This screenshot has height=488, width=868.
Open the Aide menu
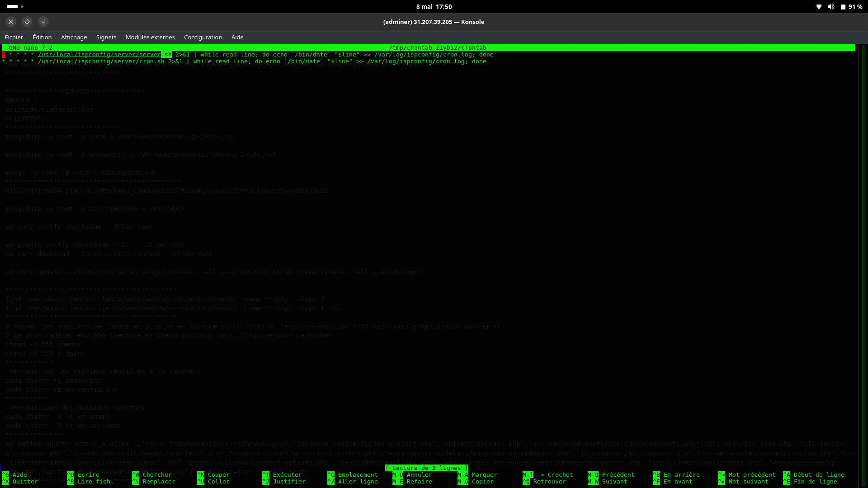(x=237, y=37)
